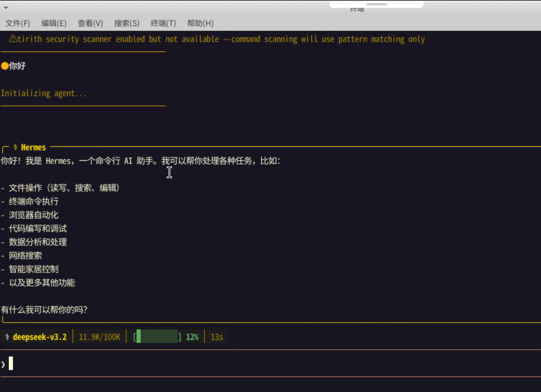The width and height of the screenshot is (541, 392).
Task: Click the Hermes panel title
Action: coord(33,147)
